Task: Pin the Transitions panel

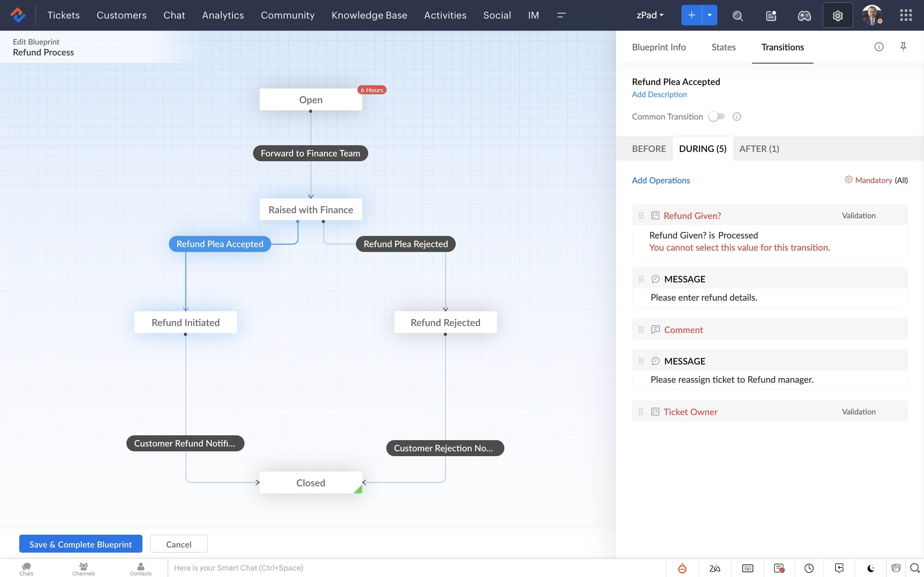Action: [x=903, y=46]
